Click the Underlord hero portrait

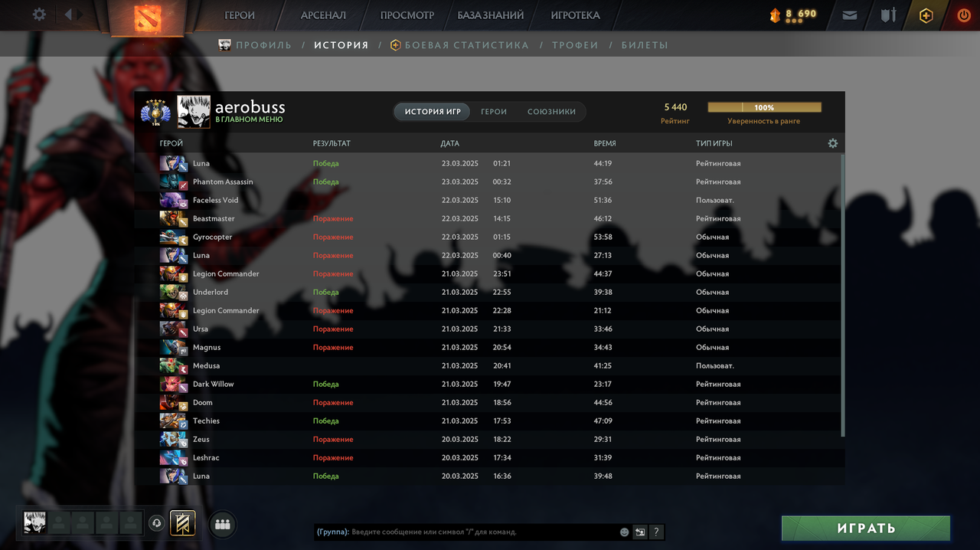click(x=174, y=292)
